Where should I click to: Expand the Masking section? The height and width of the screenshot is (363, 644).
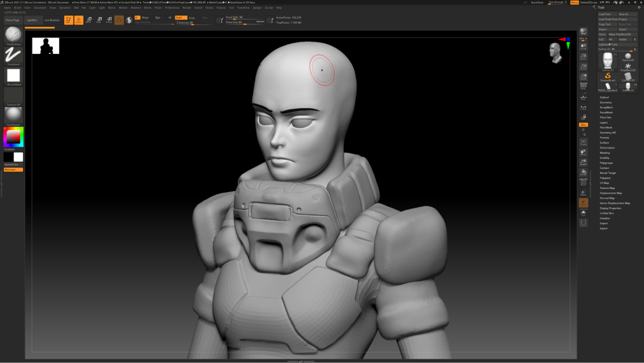pyautogui.click(x=605, y=153)
